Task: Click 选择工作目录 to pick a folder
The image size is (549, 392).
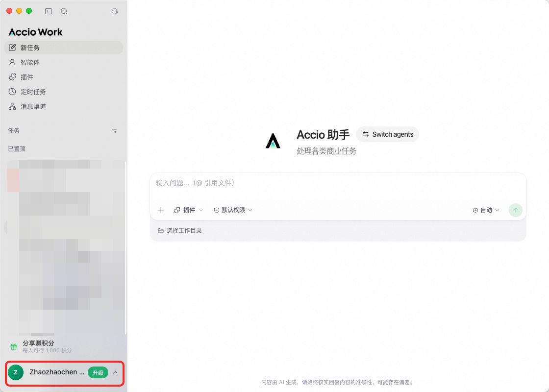Action: [180, 231]
